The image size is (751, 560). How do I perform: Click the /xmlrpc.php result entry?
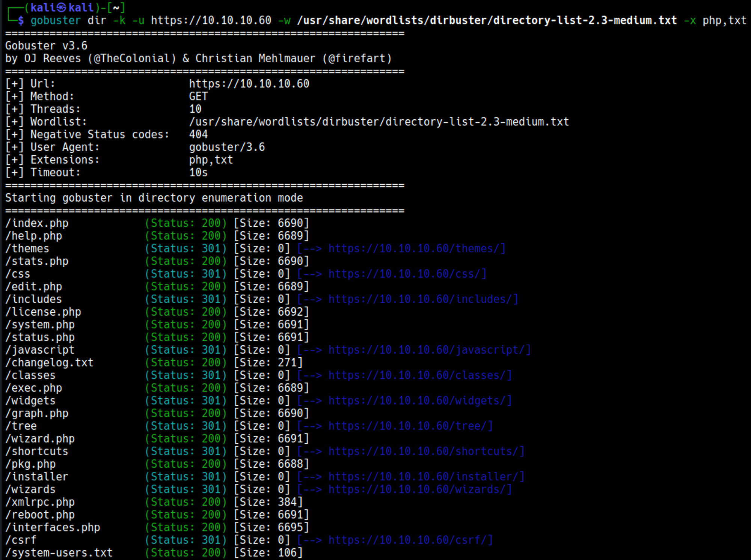[40, 502]
